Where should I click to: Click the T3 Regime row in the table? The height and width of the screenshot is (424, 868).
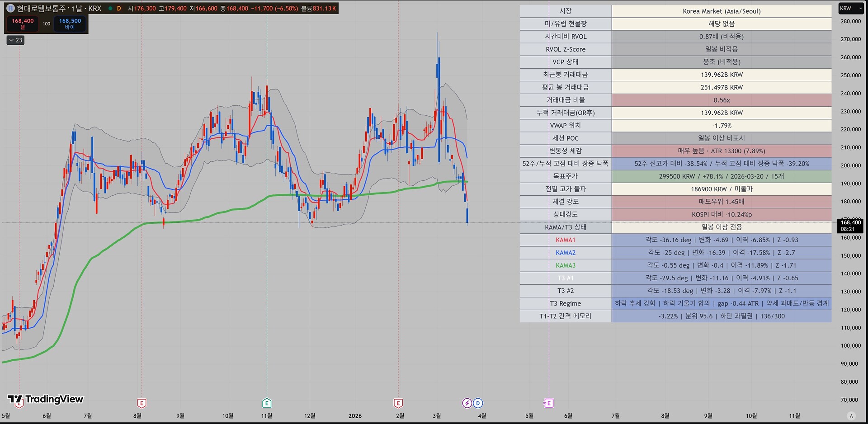(x=565, y=303)
